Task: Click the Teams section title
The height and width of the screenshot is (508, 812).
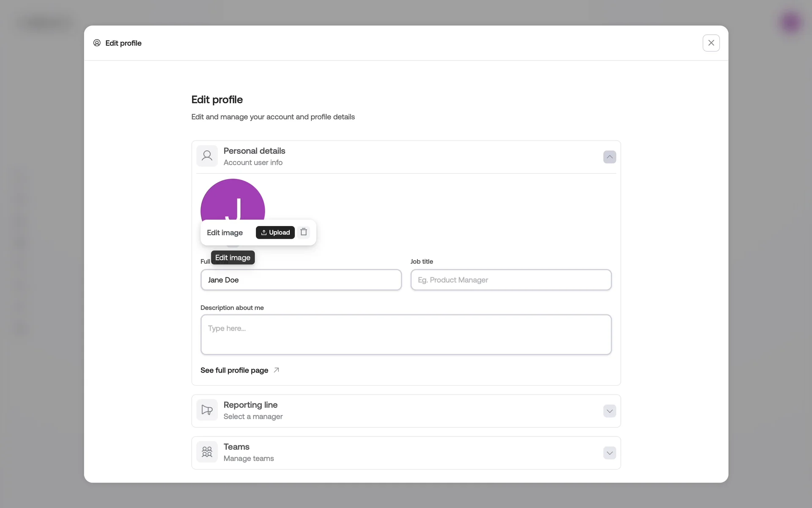Action: [x=236, y=447]
